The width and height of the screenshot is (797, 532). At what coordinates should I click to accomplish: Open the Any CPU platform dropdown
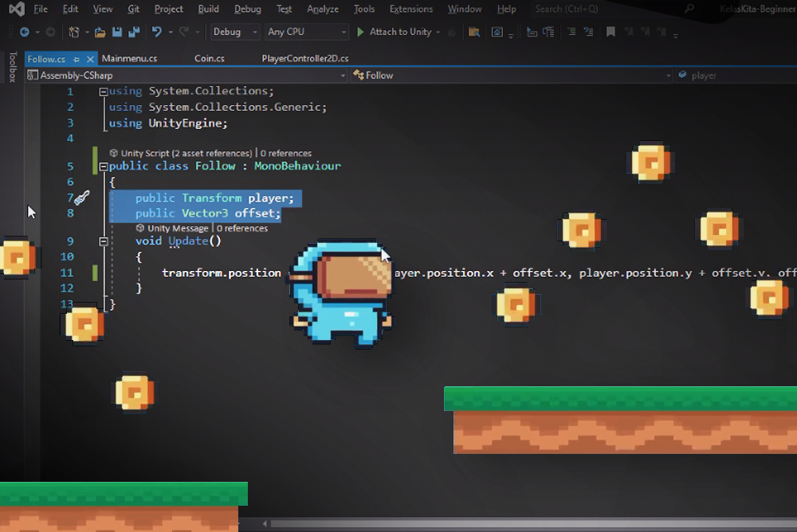[x=307, y=32]
